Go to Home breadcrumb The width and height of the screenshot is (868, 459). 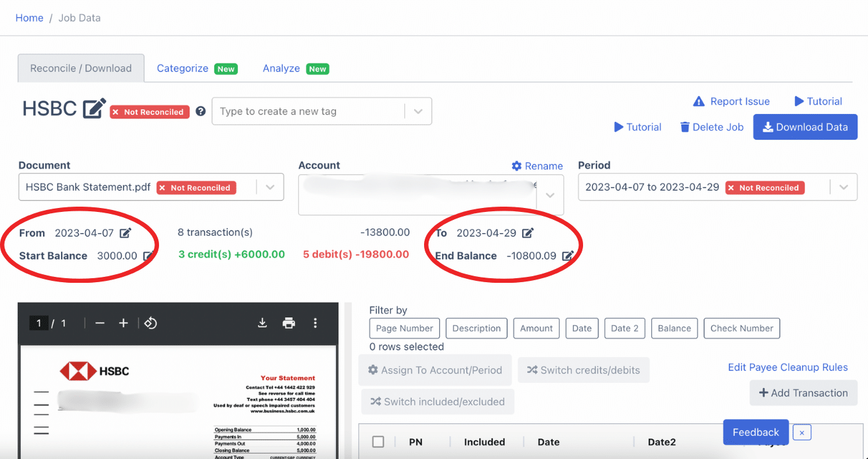pyautogui.click(x=29, y=18)
